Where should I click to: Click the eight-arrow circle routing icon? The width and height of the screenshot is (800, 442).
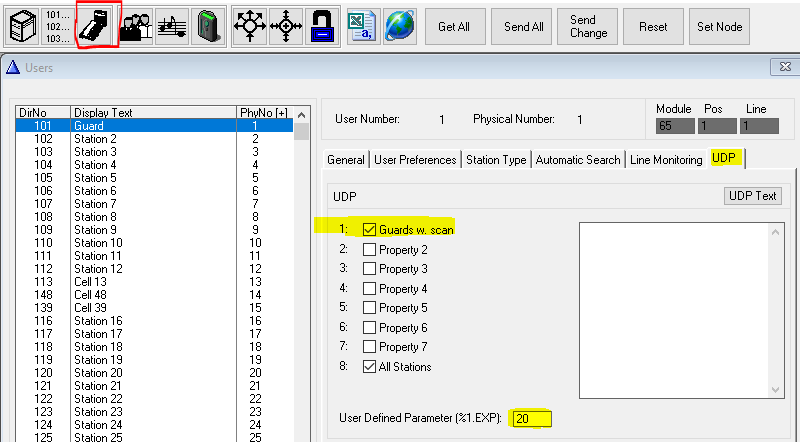[x=249, y=26]
